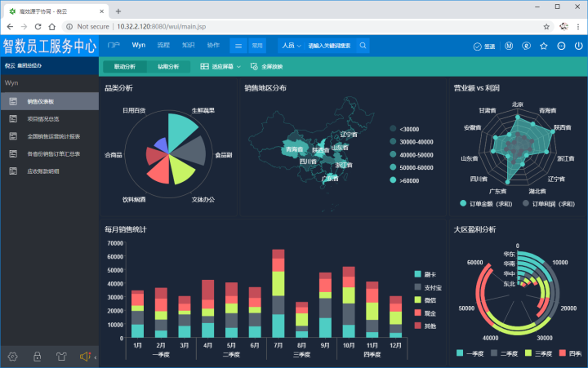The height and width of the screenshot is (368, 588).
Task: Click the magnifier search icon
Action: tap(363, 46)
